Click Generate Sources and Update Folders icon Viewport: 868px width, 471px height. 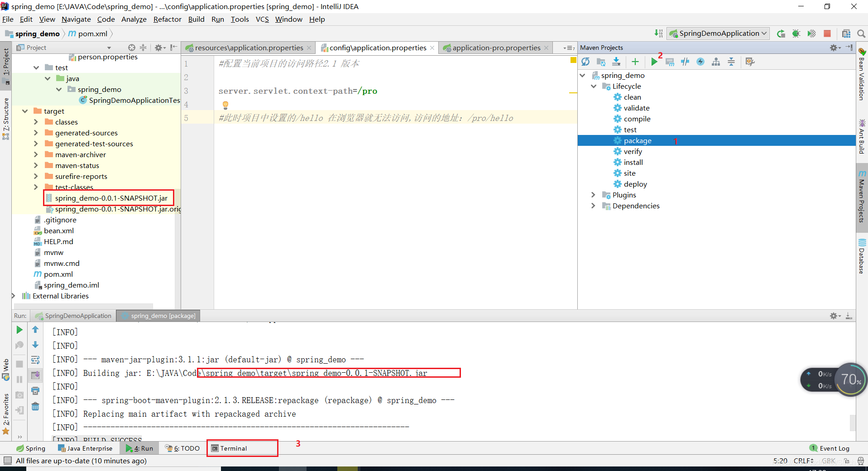pyautogui.click(x=601, y=62)
